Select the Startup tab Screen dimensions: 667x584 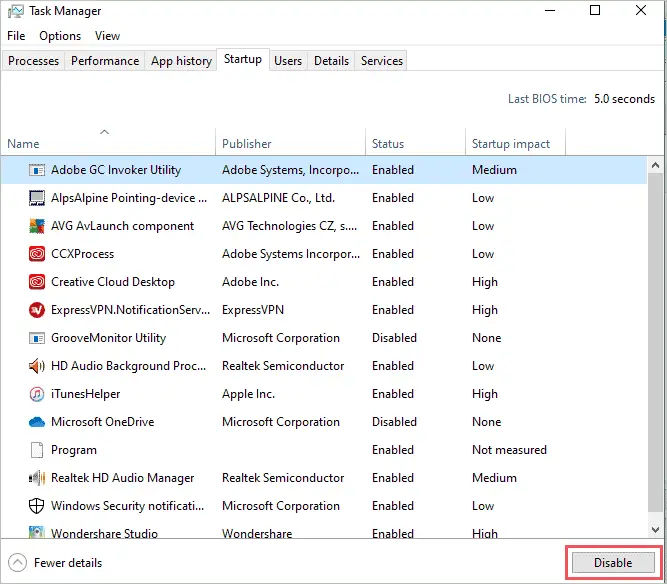click(x=243, y=59)
